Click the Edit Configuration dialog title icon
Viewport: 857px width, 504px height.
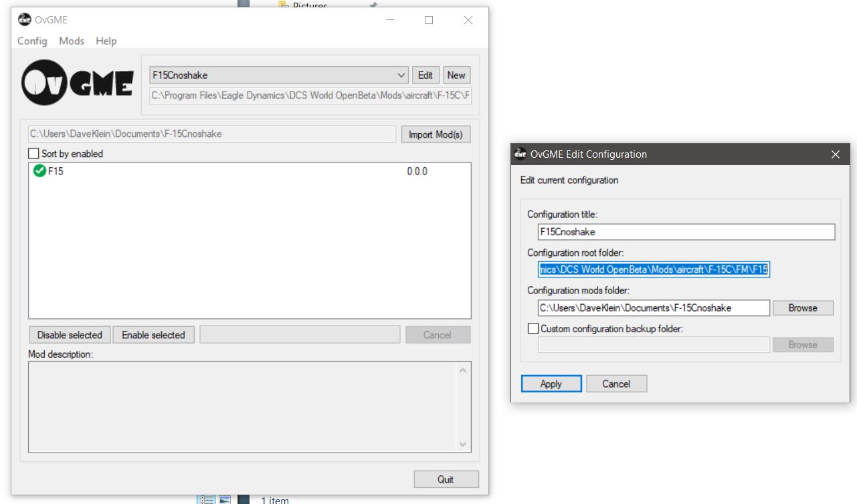(x=520, y=154)
